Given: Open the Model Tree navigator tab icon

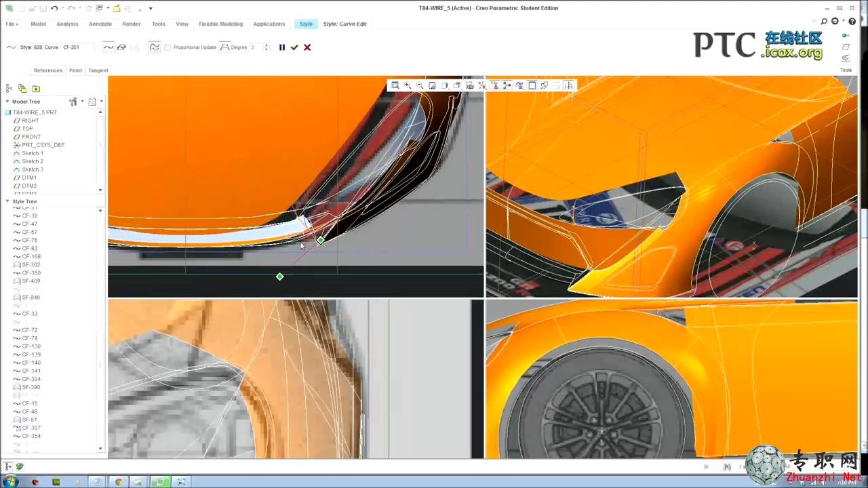Looking at the screenshot, I should 9,89.
